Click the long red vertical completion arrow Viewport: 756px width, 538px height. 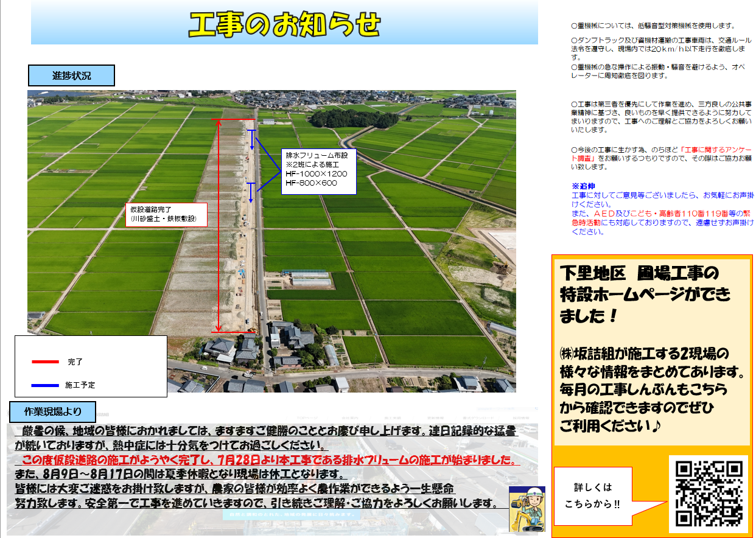(218, 225)
